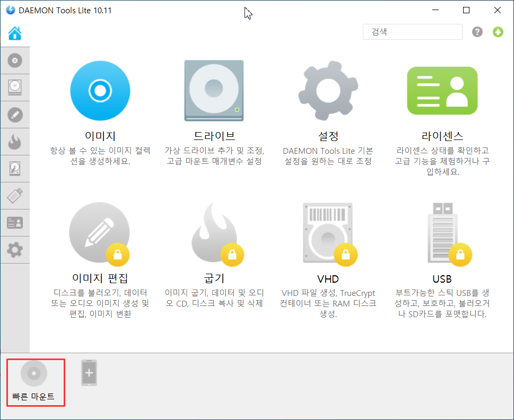Click the USB tile title
Image resolution: width=514 pixels, height=420 pixels.
442,279
